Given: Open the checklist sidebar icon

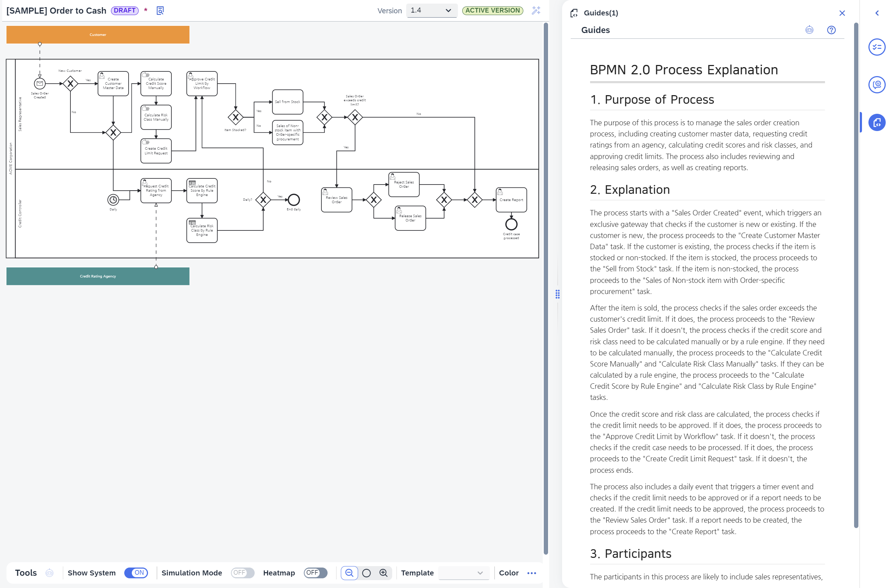Looking at the screenshot, I should (x=877, y=47).
